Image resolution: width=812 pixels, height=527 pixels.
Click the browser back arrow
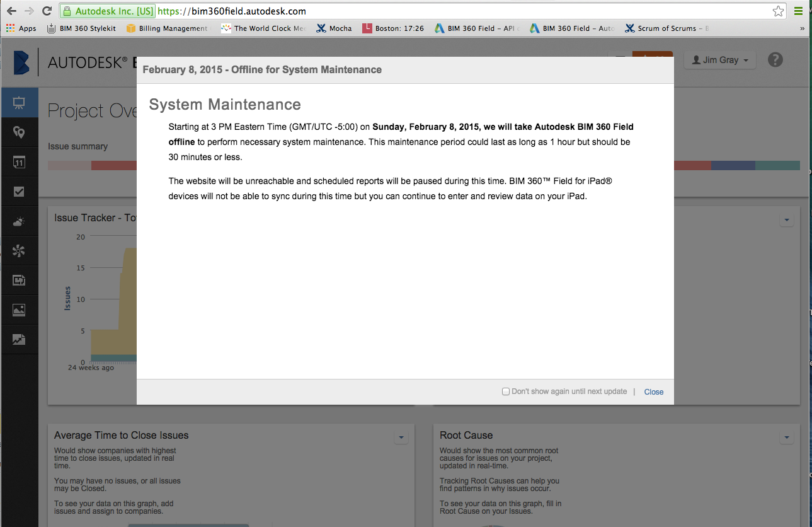click(11, 11)
